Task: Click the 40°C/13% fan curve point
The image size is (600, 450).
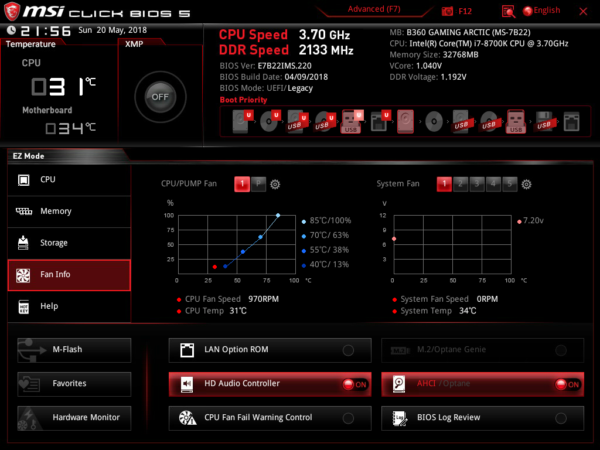Action: pos(225,266)
